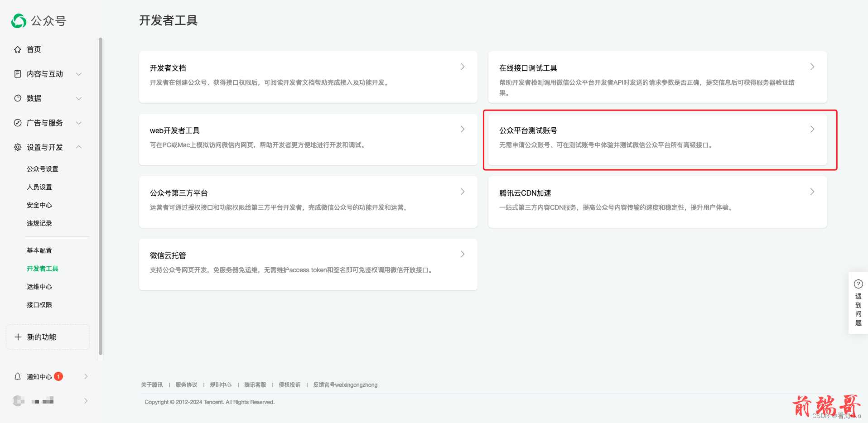Select the active 开发者工具 sidebar item
This screenshot has width=868, height=423.
pyautogui.click(x=43, y=269)
